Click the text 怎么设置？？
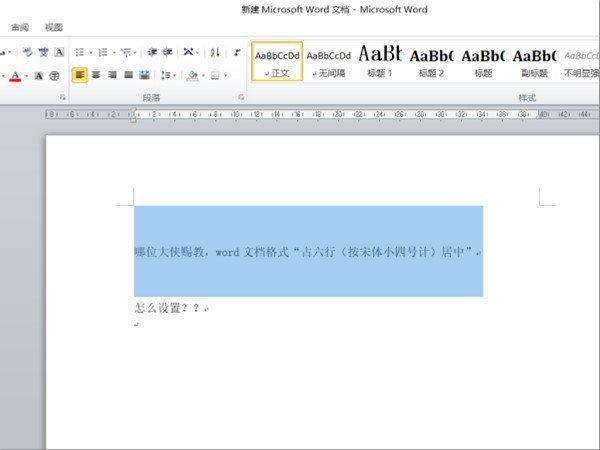 [167, 308]
